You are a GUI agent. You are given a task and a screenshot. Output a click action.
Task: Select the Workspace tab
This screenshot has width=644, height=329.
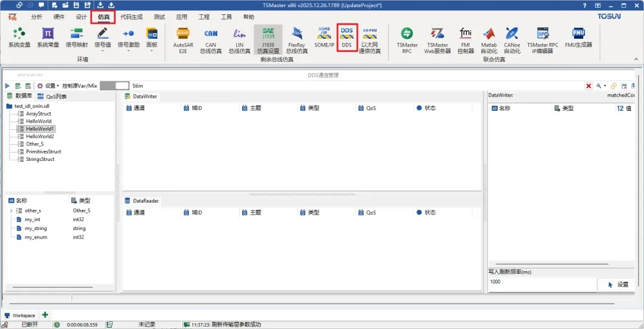tap(20, 315)
